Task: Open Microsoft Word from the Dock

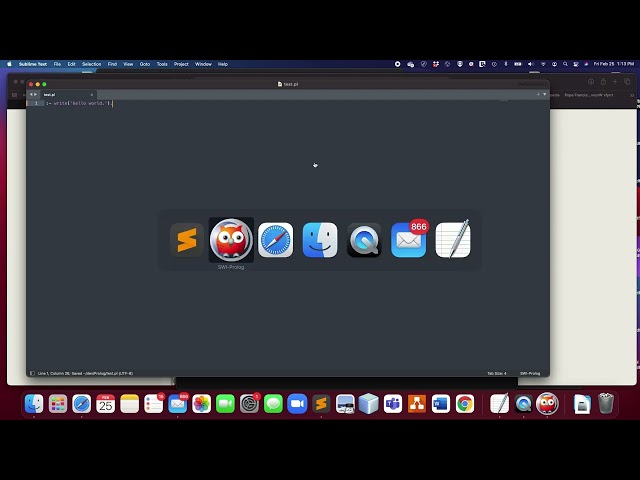Action: tap(441, 404)
